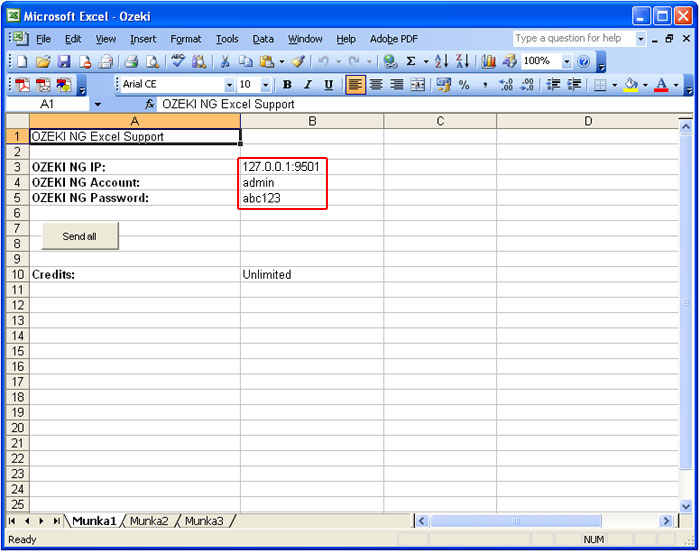The image size is (700, 553).
Task: Click the Adobe PDF menu
Action: tap(393, 39)
